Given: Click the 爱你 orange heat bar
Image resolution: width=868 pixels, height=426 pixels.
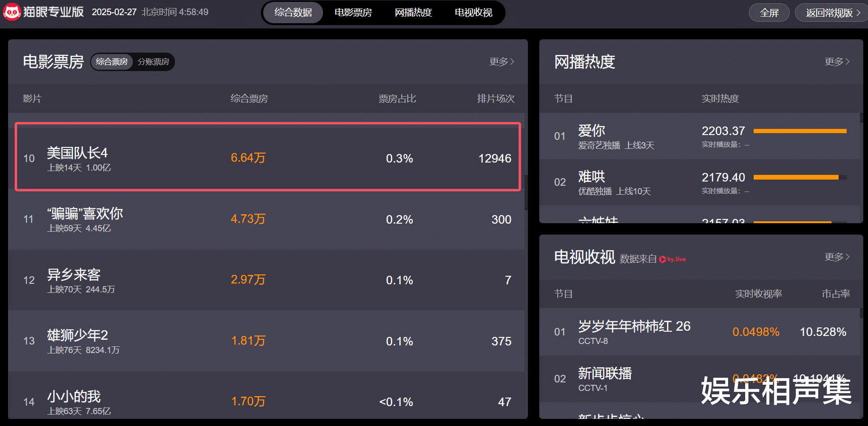Looking at the screenshot, I should click(800, 131).
